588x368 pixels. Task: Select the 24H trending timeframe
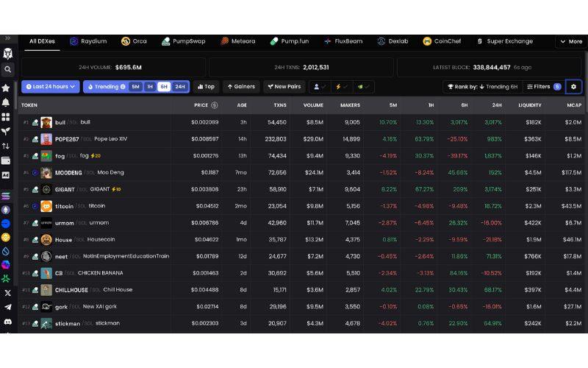click(x=180, y=87)
